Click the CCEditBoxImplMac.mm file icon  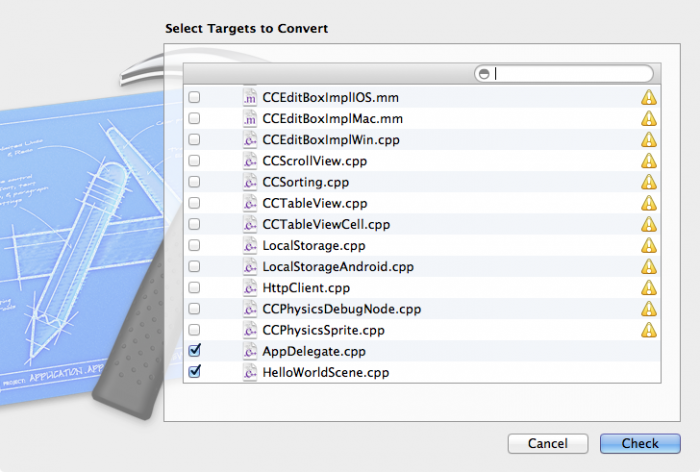[250, 119]
